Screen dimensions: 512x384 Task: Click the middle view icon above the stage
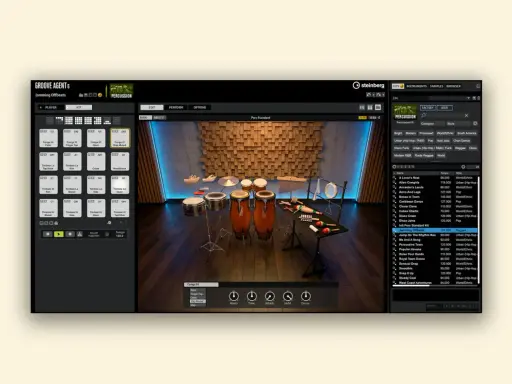(370, 107)
